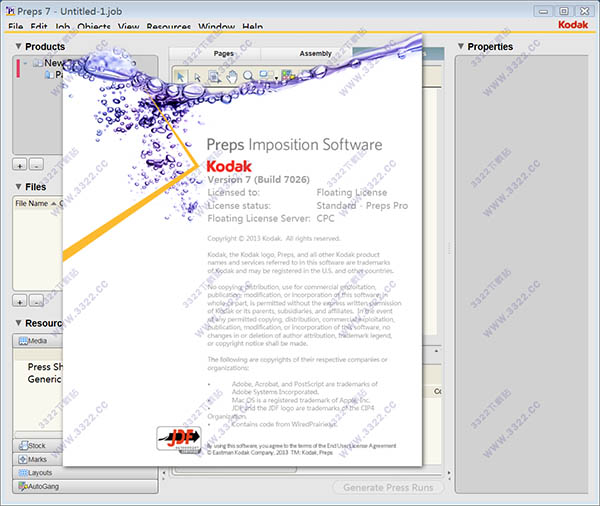Image resolution: width=600 pixels, height=506 pixels.
Task: Open the AutoGang resources section
Action: (40, 487)
